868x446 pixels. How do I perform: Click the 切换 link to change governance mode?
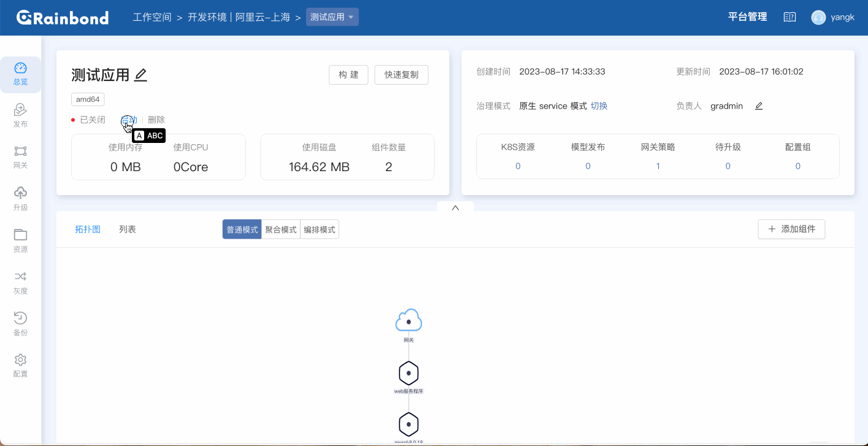[599, 106]
